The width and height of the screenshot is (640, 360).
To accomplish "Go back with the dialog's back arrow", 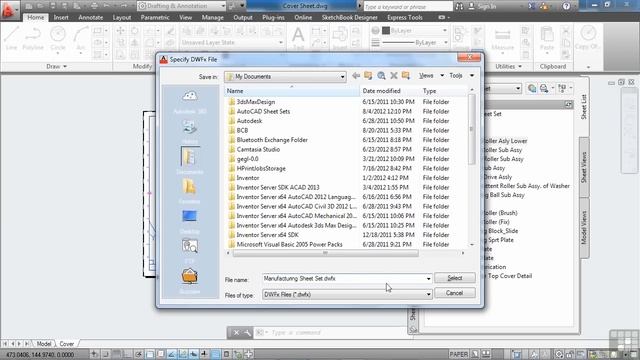I will click(356, 76).
